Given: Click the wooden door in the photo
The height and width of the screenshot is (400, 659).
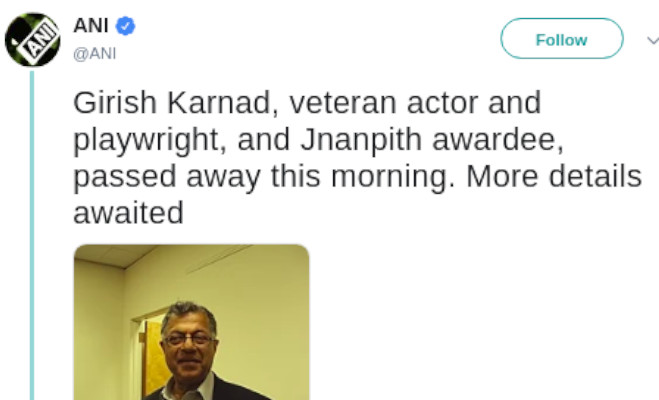Looking at the screenshot, I should click(x=155, y=360).
